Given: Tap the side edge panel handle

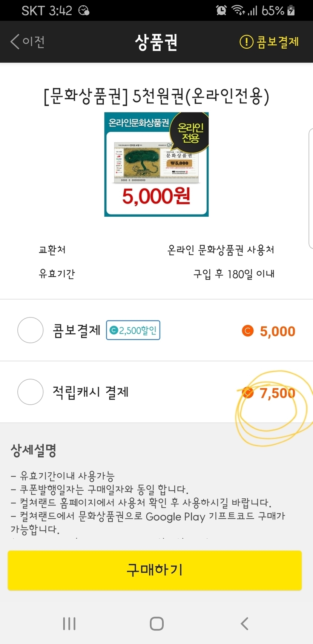Looking at the screenshot, I should [x=311, y=189].
